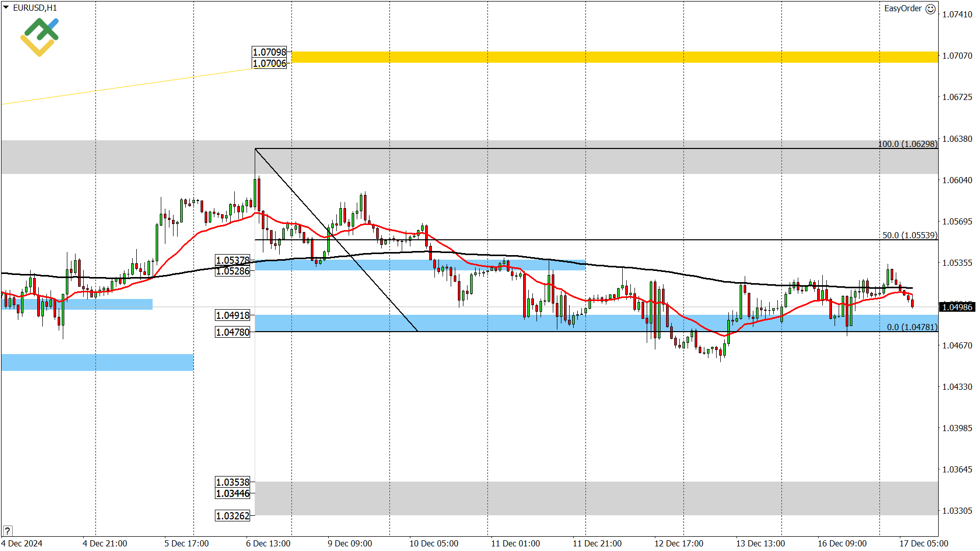This screenshot has height=551, width=980.
Task: Select the current price tag 1.04986
Action: pos(958,307)
